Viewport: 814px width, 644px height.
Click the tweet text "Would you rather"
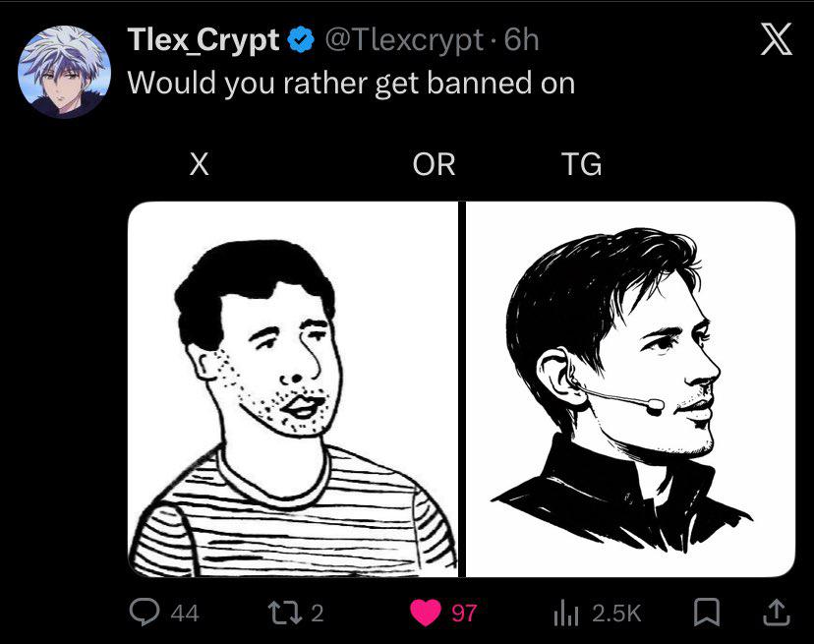[246, 84]
